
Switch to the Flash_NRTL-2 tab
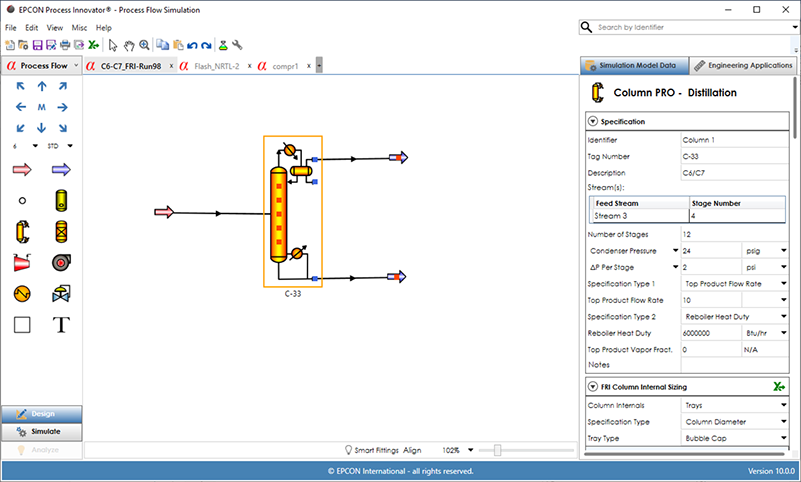pos(217,66)
